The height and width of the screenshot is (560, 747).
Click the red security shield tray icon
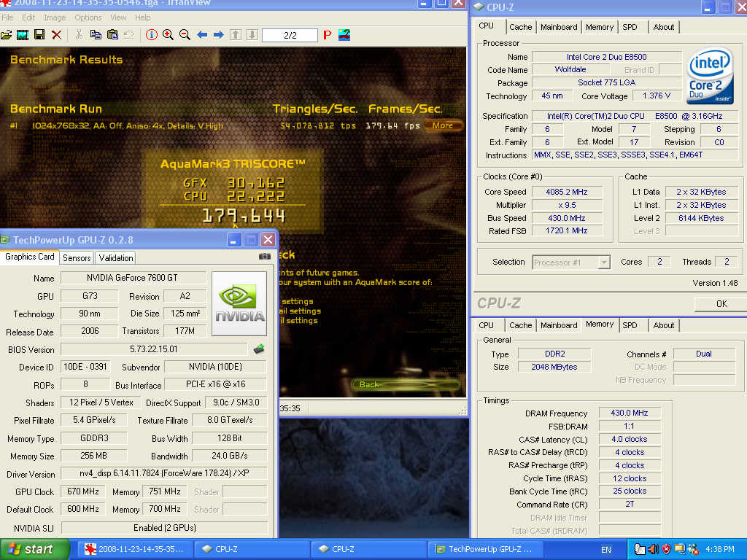pyautogui.click(x=666, y=549)
